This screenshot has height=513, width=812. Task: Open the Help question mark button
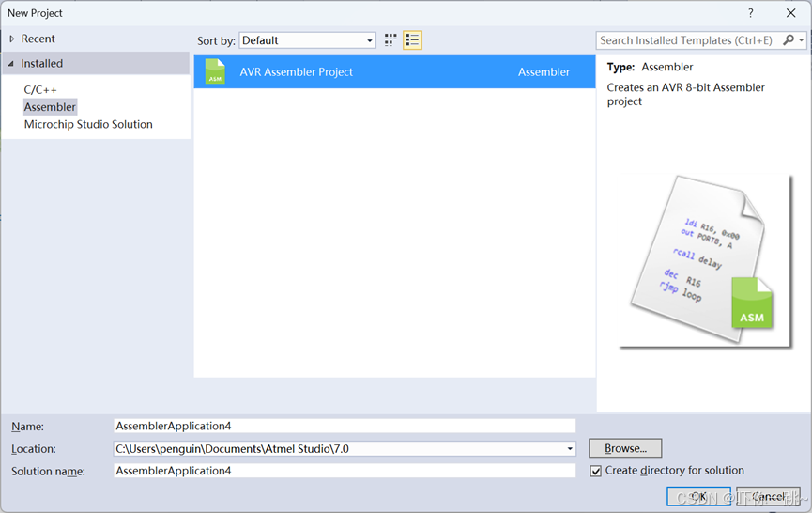(750, 13)
